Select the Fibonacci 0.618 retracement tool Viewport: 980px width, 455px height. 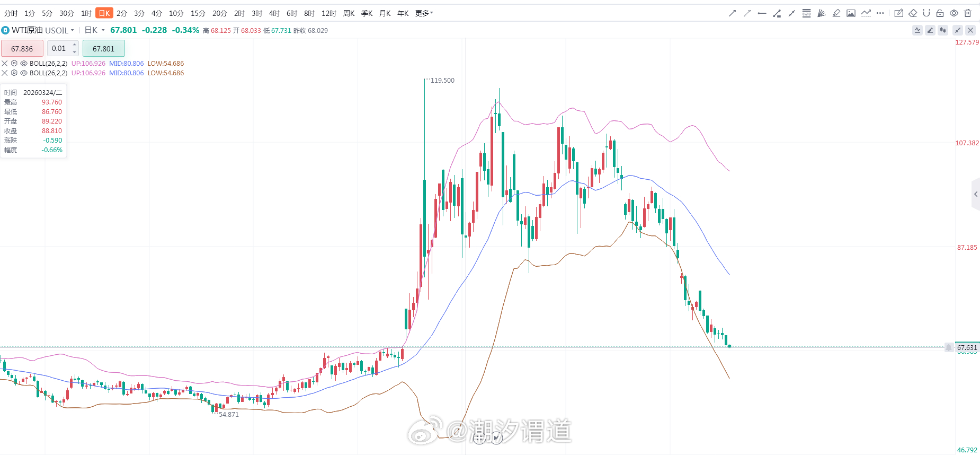click(806, 13)
